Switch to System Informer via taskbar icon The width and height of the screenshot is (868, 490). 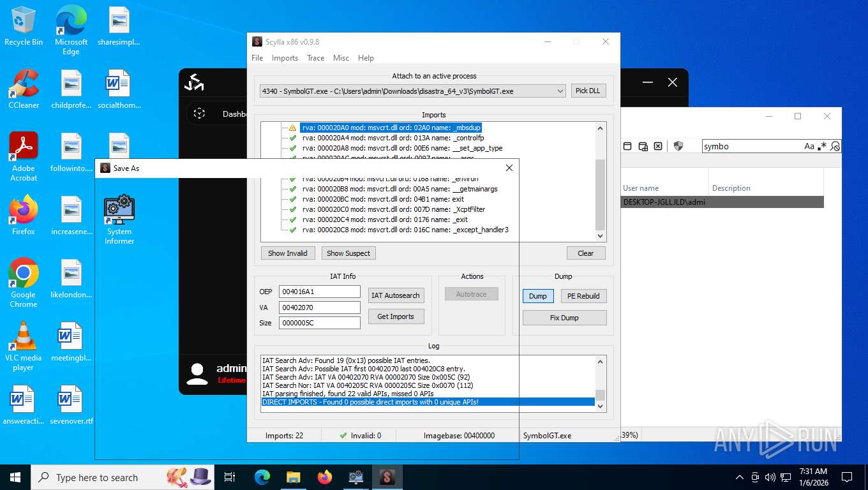coord(356,477)
